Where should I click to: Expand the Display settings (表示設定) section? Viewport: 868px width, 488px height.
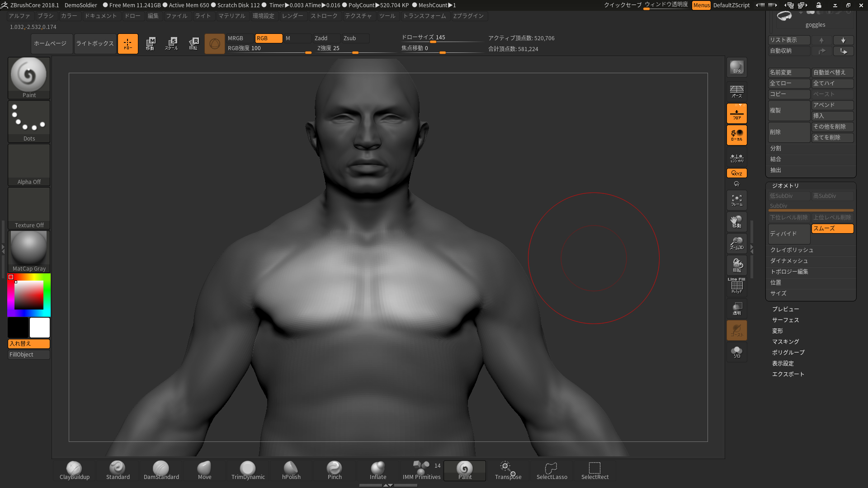[x=783, y=363]
